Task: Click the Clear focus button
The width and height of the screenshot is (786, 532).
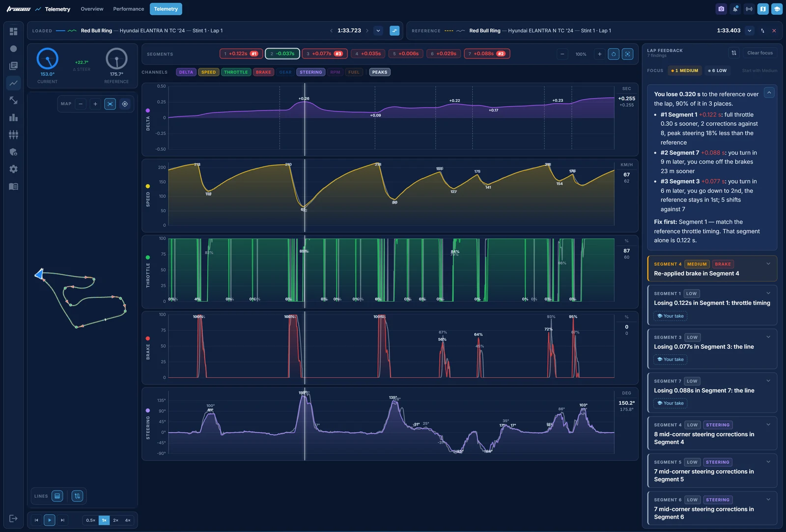Action: 760,53
